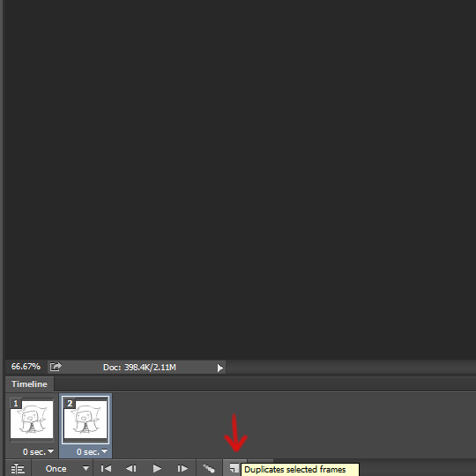Viewport: 476px width, 476px height.
Task: Open frame 2 delay time dropdown
Action: (x=92, y=451)
